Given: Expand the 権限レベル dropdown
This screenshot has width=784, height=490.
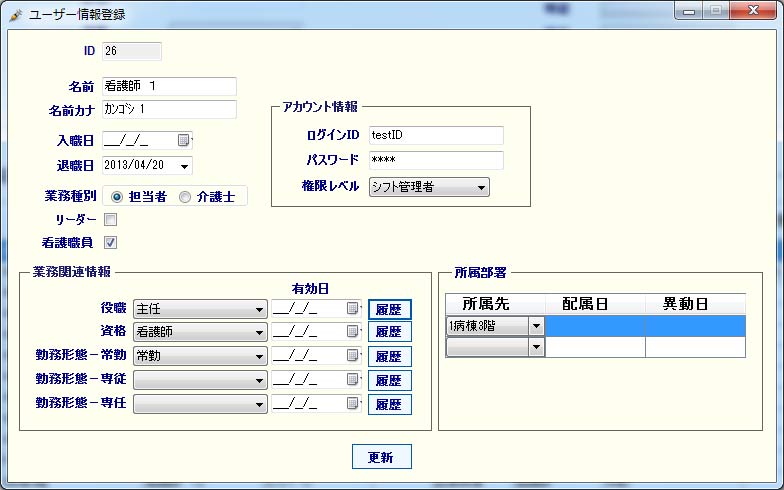Looking at the screenshot, I should click(x=481, y=187).
